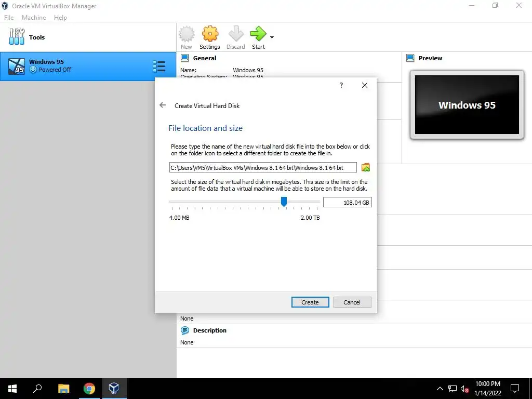Open the clock showing 10:00 PM
Viewport: 532px width, 399px height.
488,389
